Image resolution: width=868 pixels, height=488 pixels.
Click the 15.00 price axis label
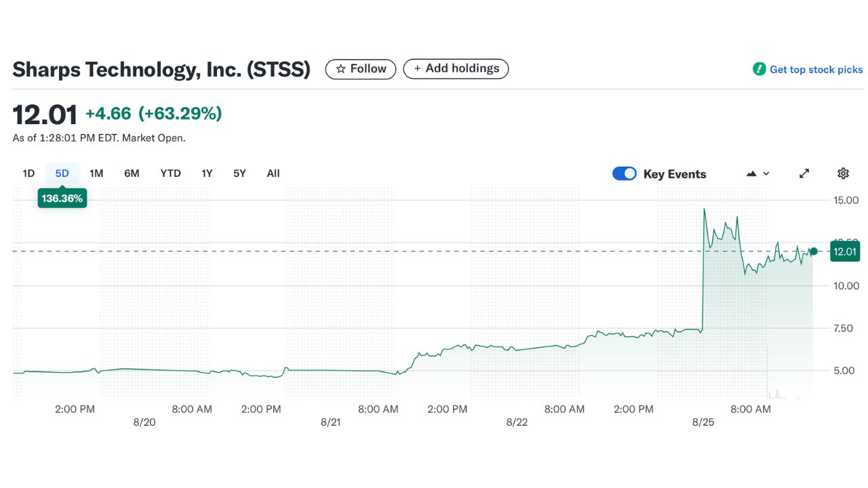pos(846,200)
